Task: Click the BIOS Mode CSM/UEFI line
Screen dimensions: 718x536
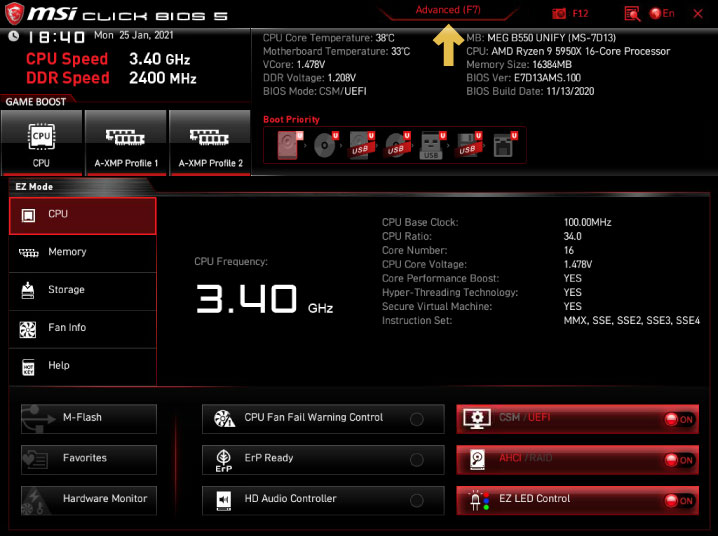Action: (x=315, y=91)
